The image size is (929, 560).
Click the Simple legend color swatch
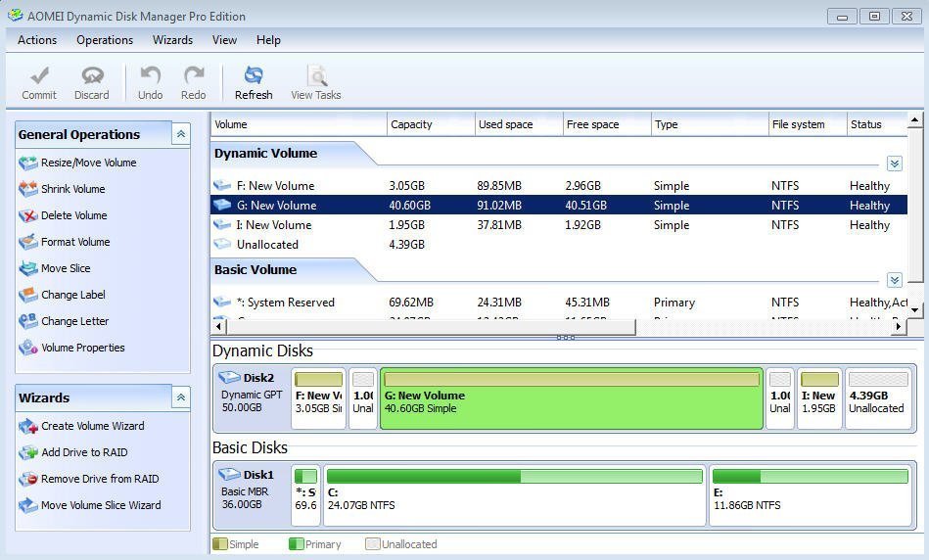(220, 543)
